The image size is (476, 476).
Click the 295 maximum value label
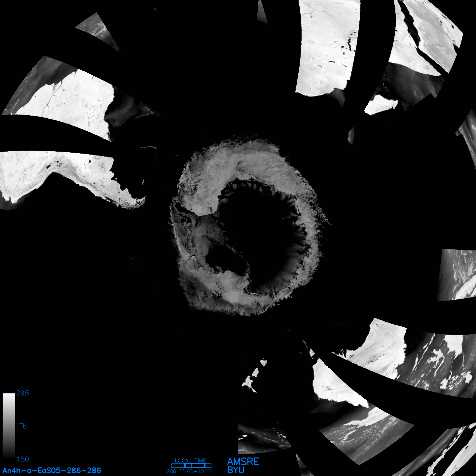click(22, 393)
